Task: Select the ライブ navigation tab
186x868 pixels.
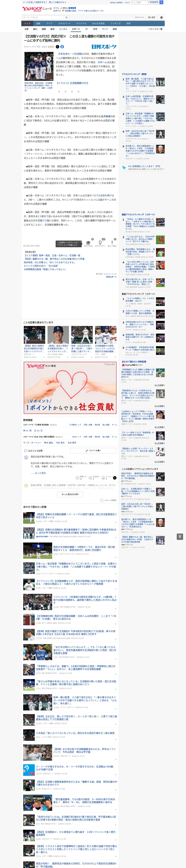Action: coord(49,24)
